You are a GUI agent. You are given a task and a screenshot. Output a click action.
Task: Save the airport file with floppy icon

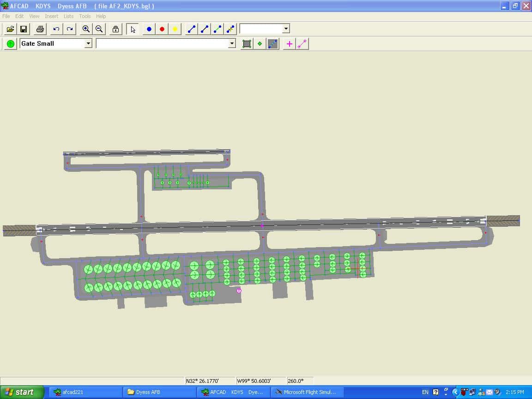[x=24, y=29]
